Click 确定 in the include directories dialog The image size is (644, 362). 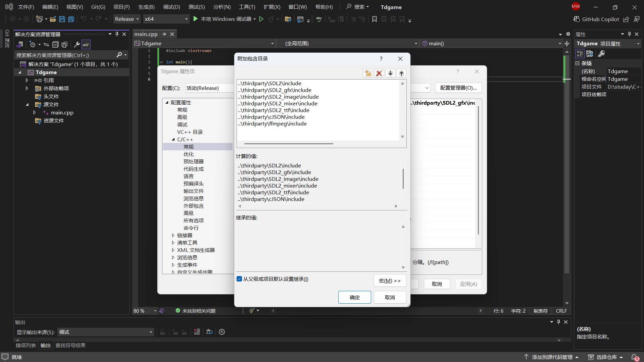354,297
